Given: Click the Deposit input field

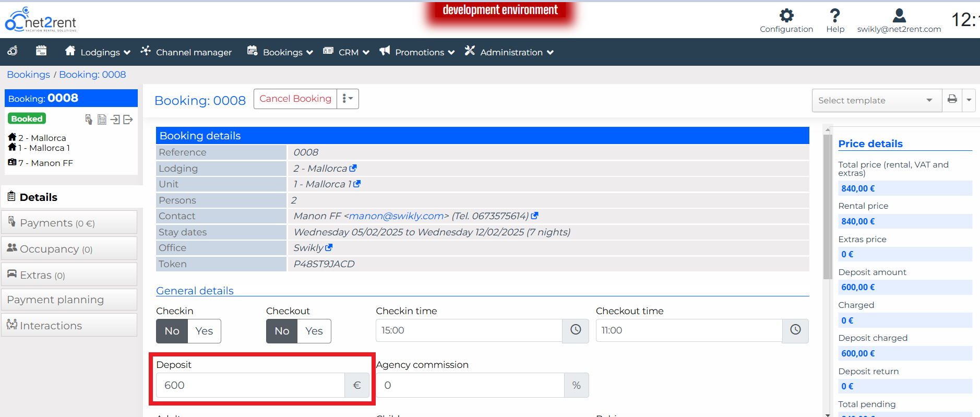Looking at the screenshot, I should tap(250, 385).
